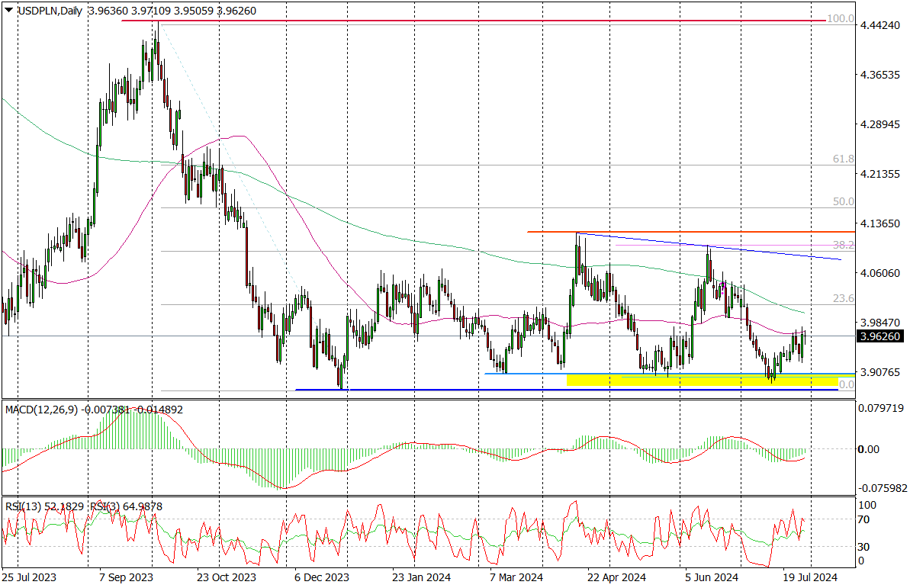The height and width of the screenshot is (588, 910).
Task: Select the Fibonacci 23.6 level label
Action: tap(844, 298)
